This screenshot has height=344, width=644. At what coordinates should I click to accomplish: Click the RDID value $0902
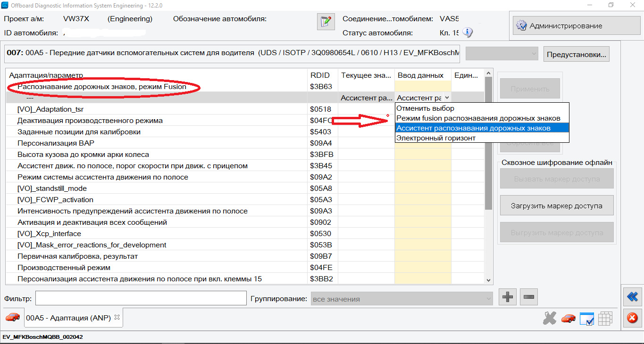321,222
